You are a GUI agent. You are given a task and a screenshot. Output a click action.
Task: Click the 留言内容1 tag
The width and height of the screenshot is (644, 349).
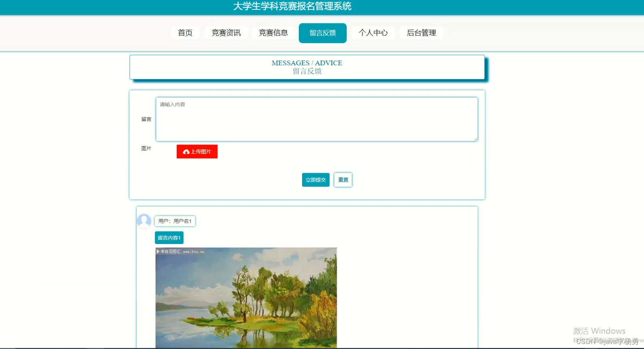[169, 238]
